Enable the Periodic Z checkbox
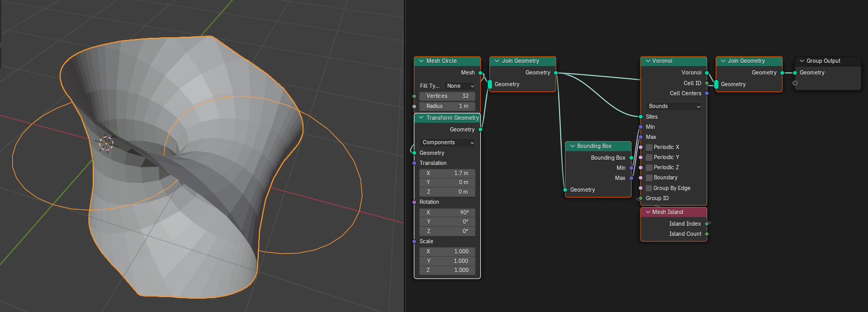 tap(649, 168)
